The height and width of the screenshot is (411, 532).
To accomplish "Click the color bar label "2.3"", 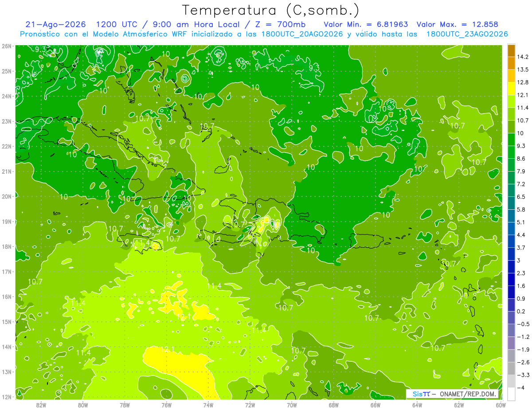I will [521, 273].
